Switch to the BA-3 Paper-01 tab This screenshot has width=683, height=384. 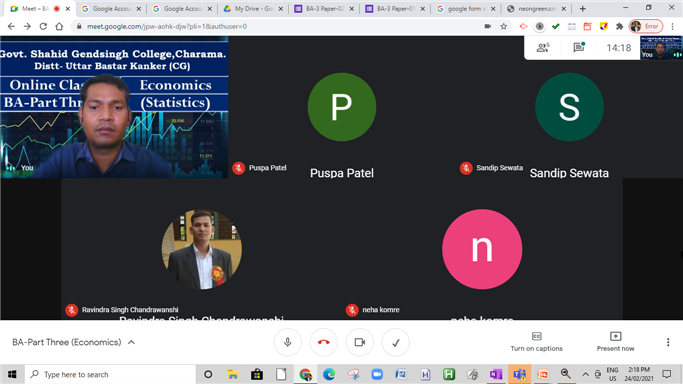395,9
